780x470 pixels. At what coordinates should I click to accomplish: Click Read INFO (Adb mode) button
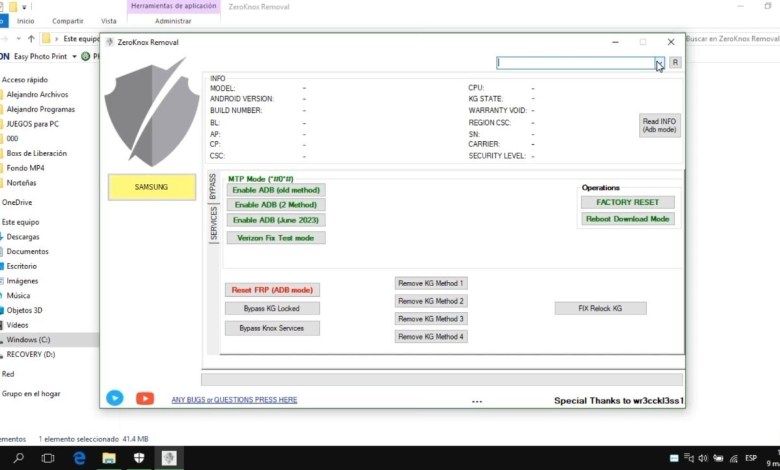[659, 125]
